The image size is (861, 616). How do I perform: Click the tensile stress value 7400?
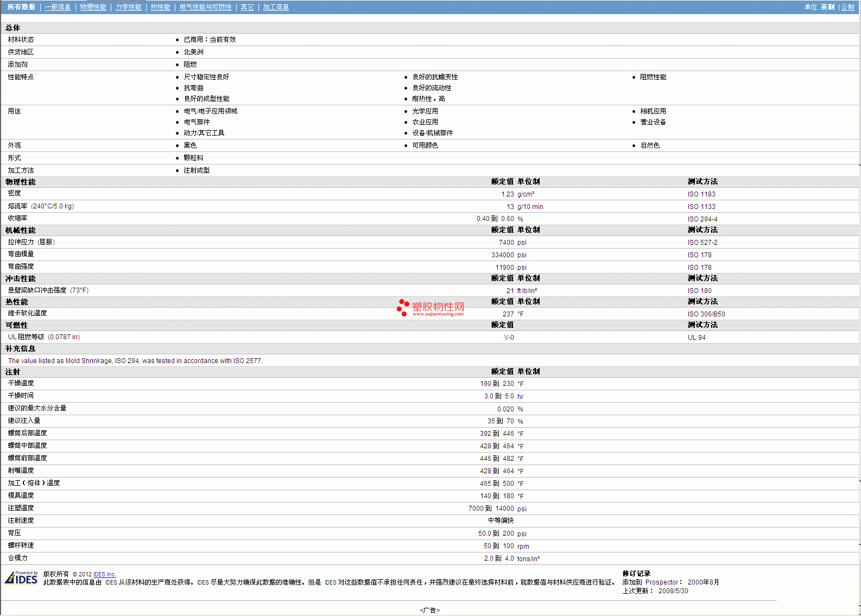click(x=507, y=243)
